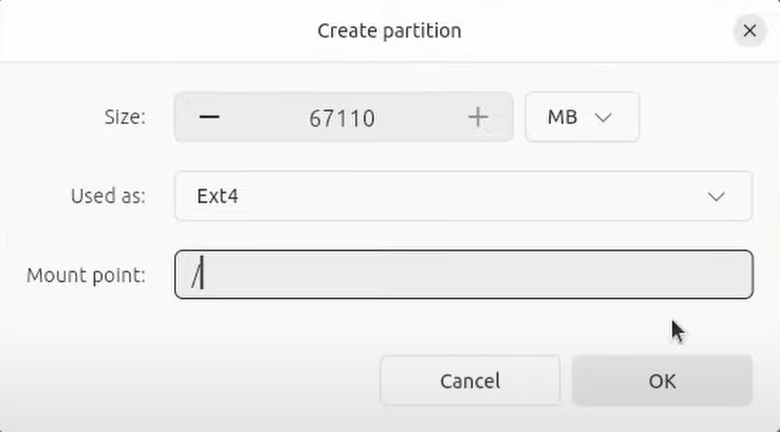Click the slash in Mount point field
Viewport: 780px width, 432px height.
pyautogui.click(x=197, y=275)
